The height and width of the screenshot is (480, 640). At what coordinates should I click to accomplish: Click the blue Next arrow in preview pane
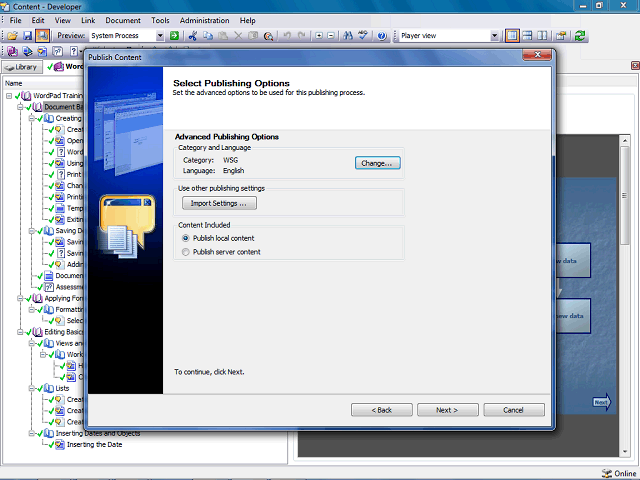[x=602, y=402]
